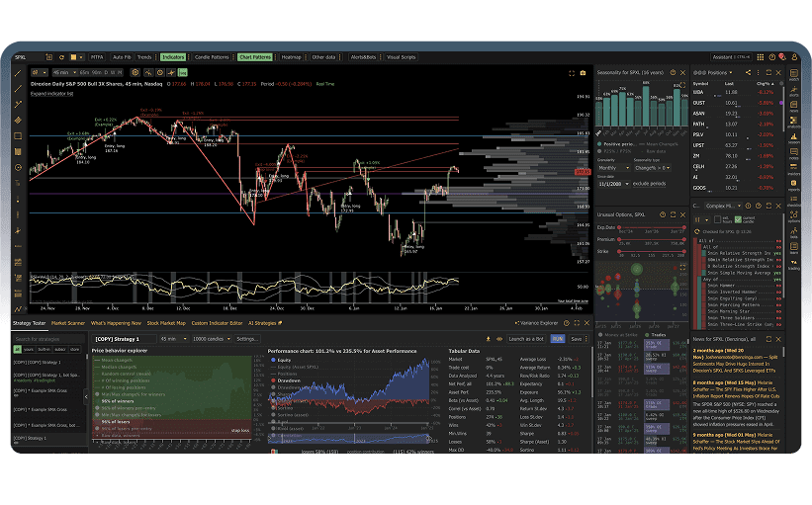Click the exclude periods link

(x=650, y=184)
